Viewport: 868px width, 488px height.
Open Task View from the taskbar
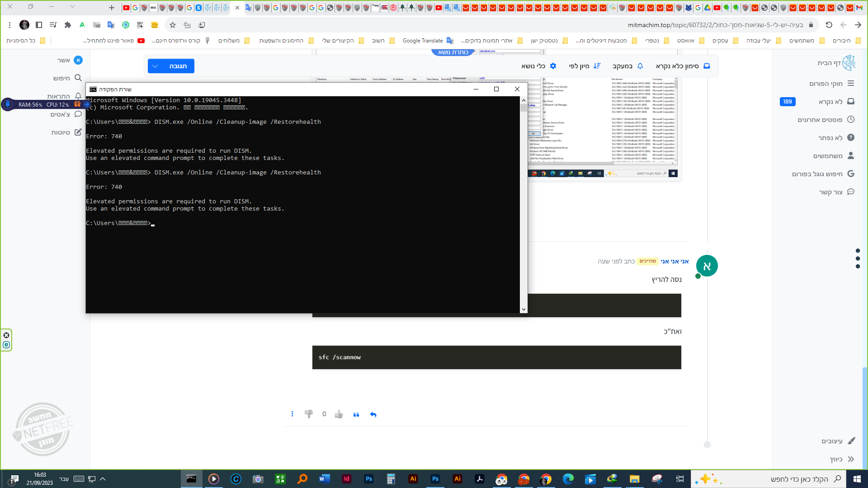[679, 479]
